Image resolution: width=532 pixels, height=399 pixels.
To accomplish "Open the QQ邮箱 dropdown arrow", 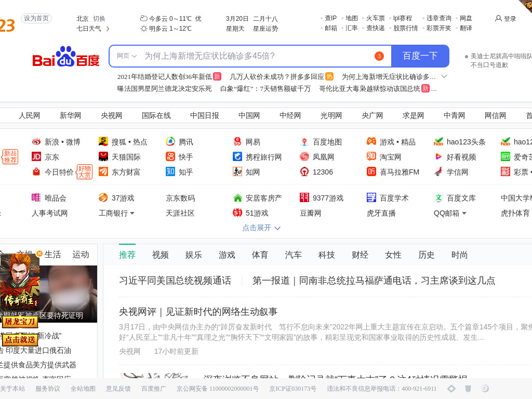I will click(x=464, y=214).
